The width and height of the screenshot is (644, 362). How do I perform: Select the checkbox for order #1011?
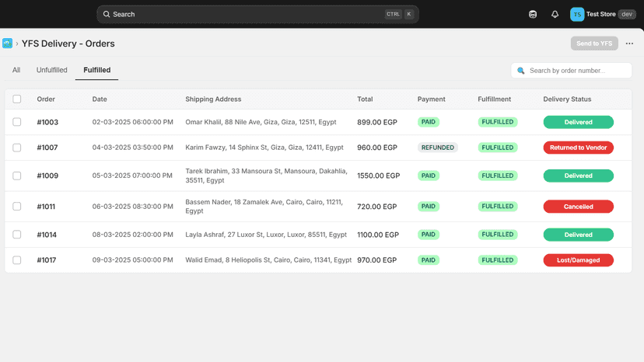(x=17, y=207)
